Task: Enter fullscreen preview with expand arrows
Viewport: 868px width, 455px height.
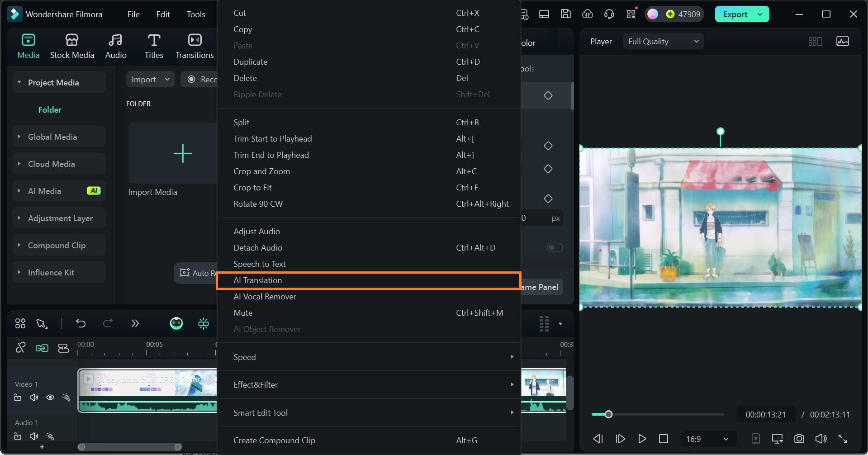Action: (843, 439)
